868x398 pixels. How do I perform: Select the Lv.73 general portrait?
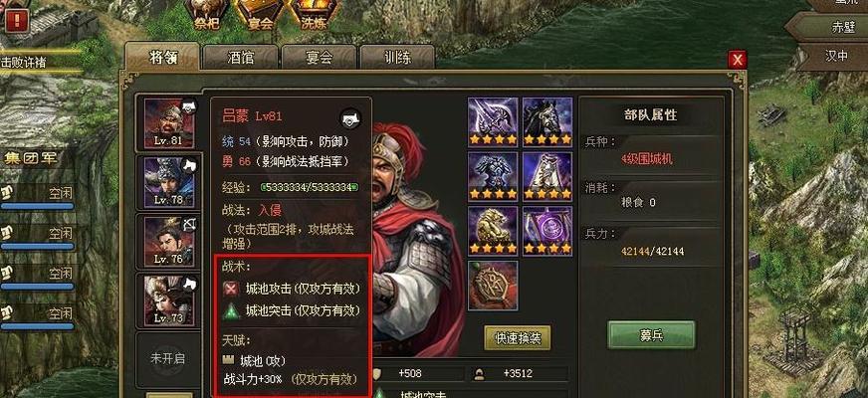pos(169,300)
